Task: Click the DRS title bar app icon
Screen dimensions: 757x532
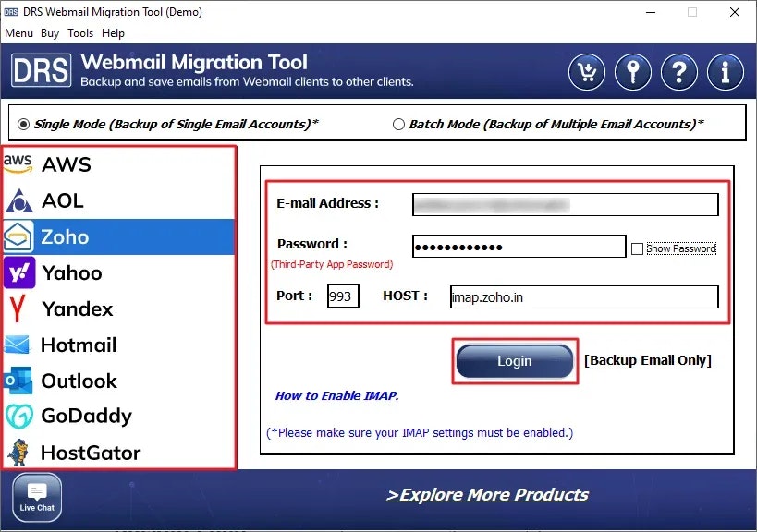Action: coord(11,12)
